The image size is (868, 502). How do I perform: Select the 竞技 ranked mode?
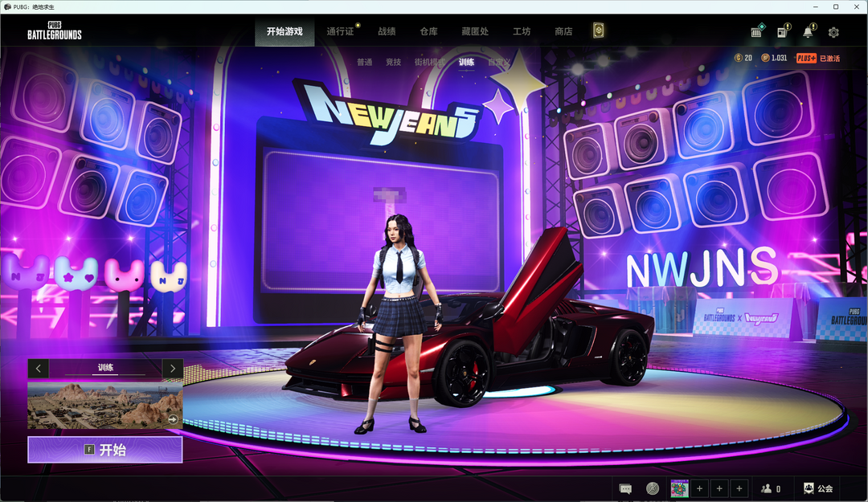pos(394,62)
